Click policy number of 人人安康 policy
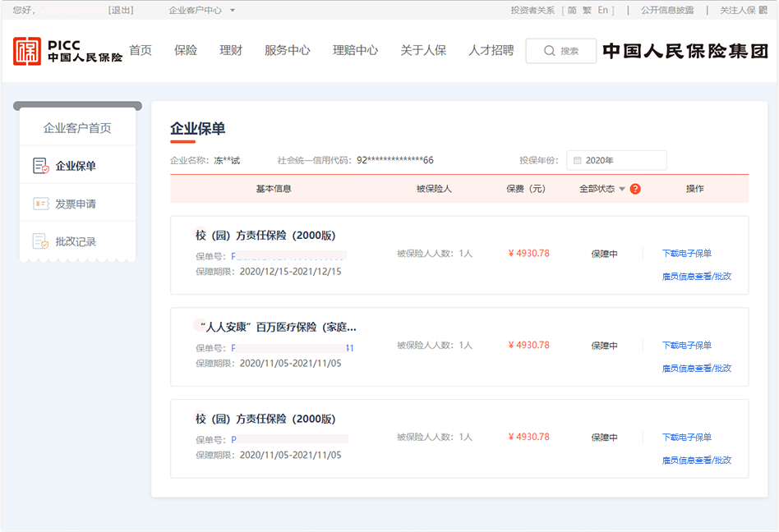Viewport: 779px width, 532px height. (x=293, y=348)
